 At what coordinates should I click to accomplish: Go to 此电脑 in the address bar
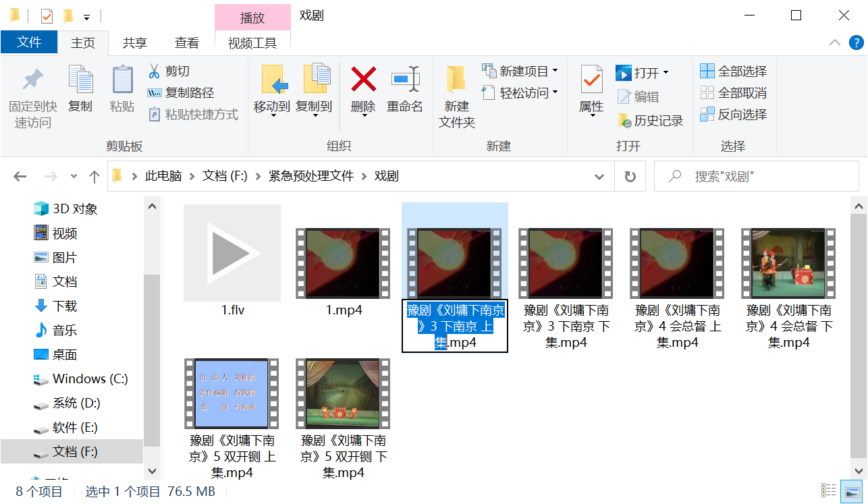tap(164, 177)
